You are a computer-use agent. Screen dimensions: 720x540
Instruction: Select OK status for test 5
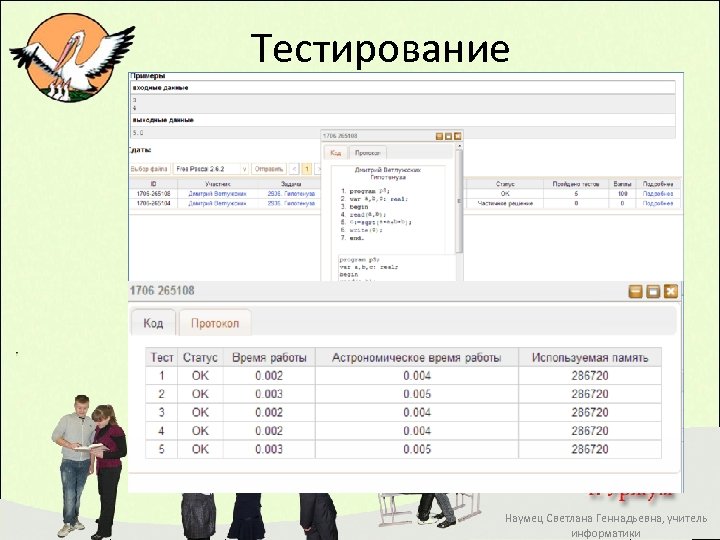pos(200,449)
